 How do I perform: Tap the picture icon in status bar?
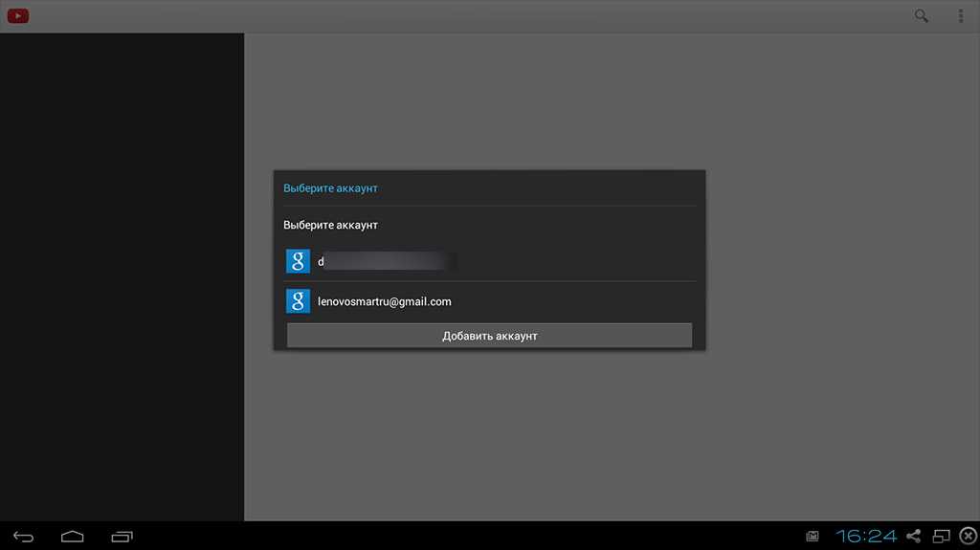click(812, 537)
